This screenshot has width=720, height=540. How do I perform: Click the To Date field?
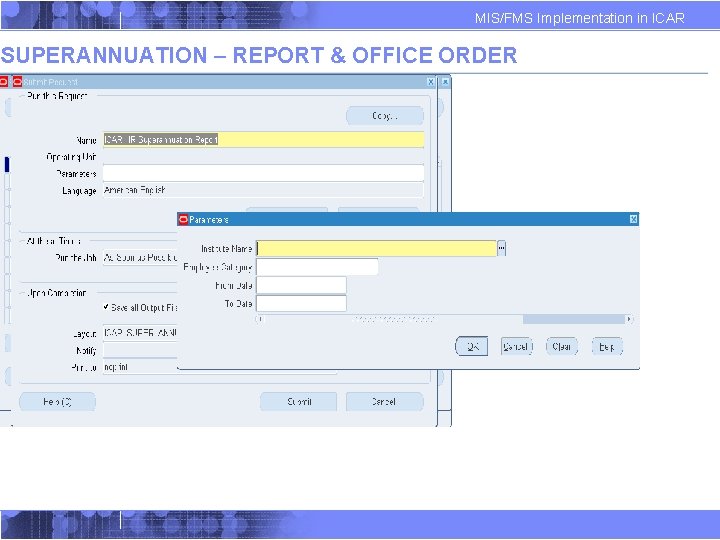point(301,304)
